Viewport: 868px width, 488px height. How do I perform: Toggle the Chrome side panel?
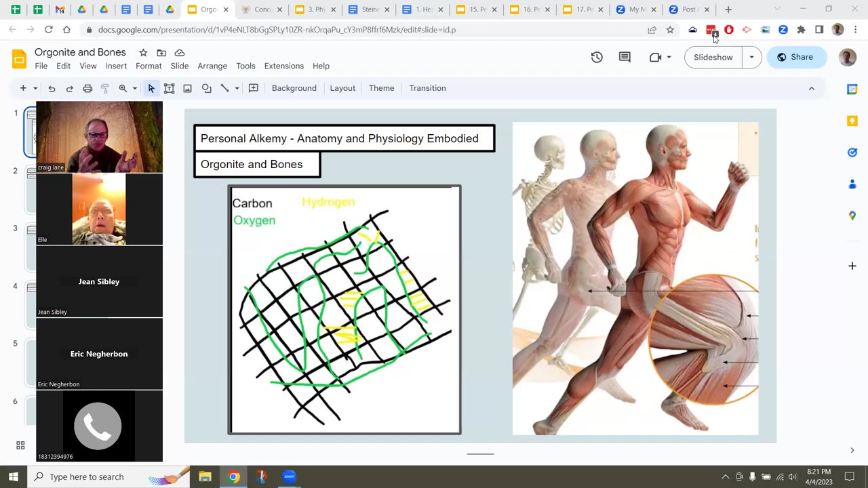(x=819, y=30)
